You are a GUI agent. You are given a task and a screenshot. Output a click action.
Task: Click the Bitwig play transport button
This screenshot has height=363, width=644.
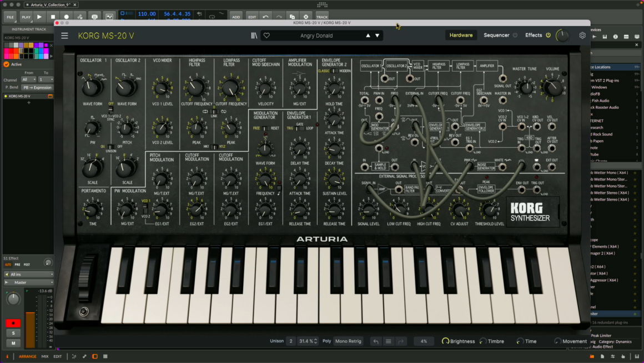click(39, 17)
